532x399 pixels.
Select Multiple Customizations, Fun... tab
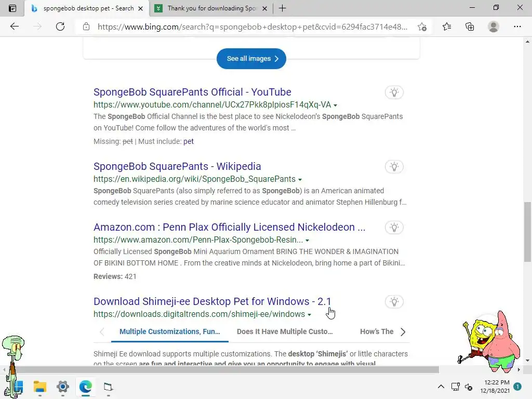(170, 331)
